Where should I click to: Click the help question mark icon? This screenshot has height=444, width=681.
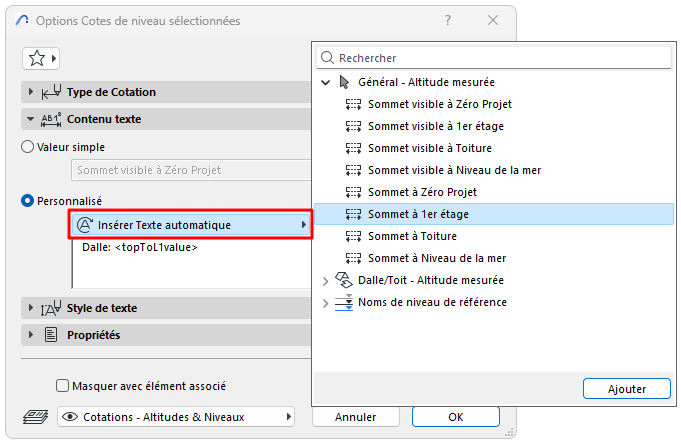(448, 20)
